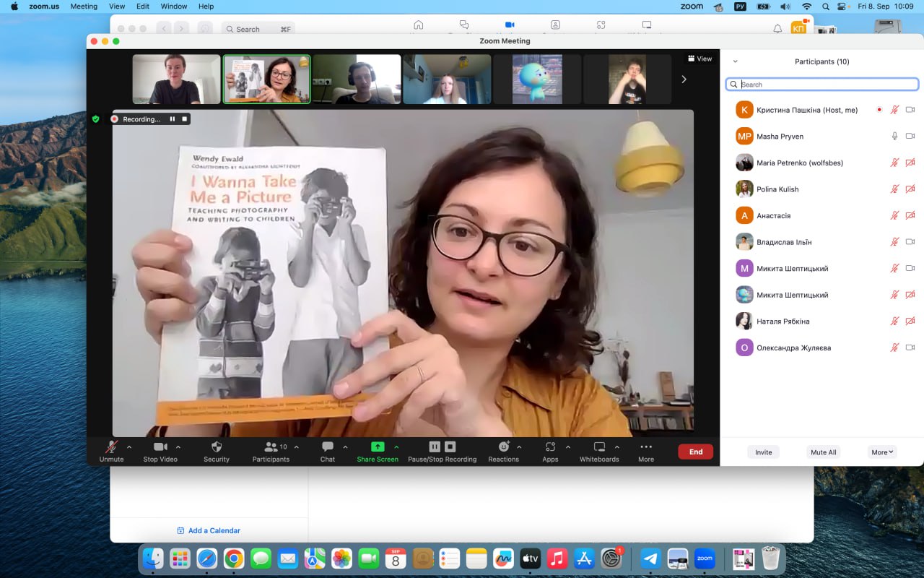This screenshot has width=924, height=578.
Task: Open the Reactions emoji menu
Action: [x=504, y=447]
